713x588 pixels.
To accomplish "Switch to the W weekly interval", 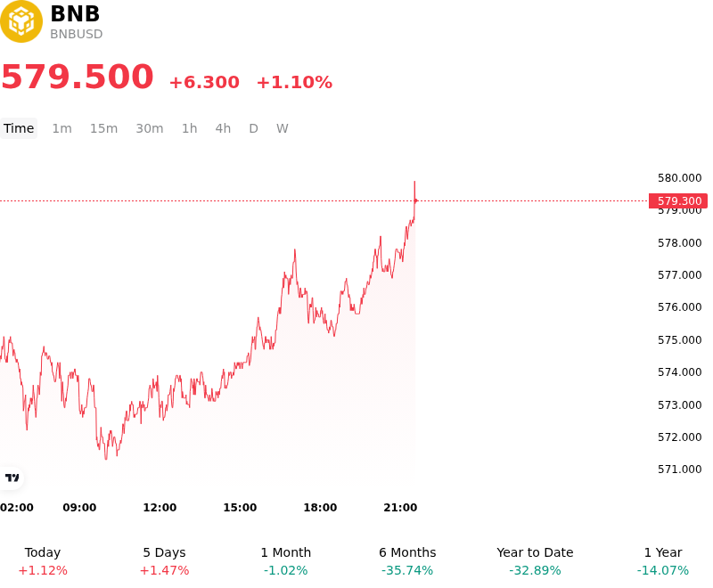I will [x=283, y=128].
